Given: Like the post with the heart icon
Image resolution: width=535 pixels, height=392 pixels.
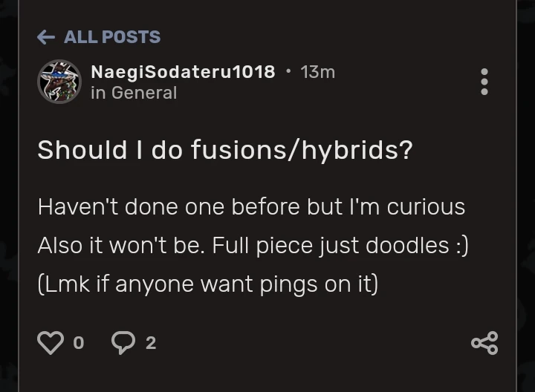Looking at the screenshot, I should (50, 342).
